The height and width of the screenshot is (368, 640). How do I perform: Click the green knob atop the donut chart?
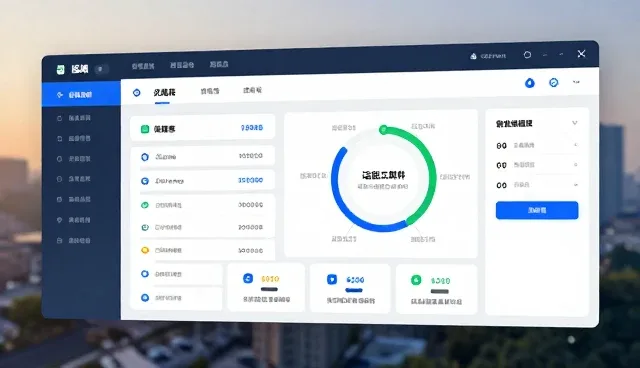click(x=383, y=130)
